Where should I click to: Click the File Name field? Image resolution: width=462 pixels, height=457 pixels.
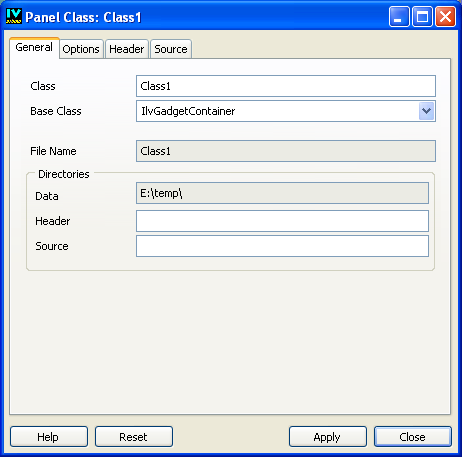pos(286,151)
